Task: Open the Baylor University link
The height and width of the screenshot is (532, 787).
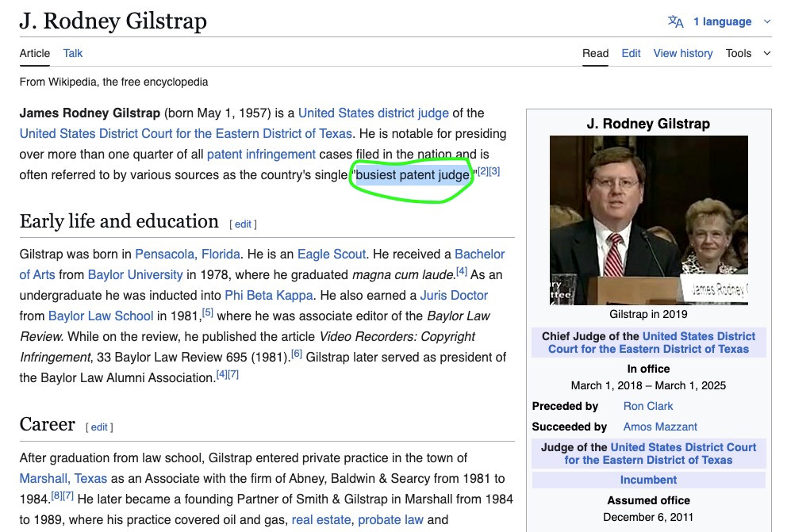Action: pos(135,275)
